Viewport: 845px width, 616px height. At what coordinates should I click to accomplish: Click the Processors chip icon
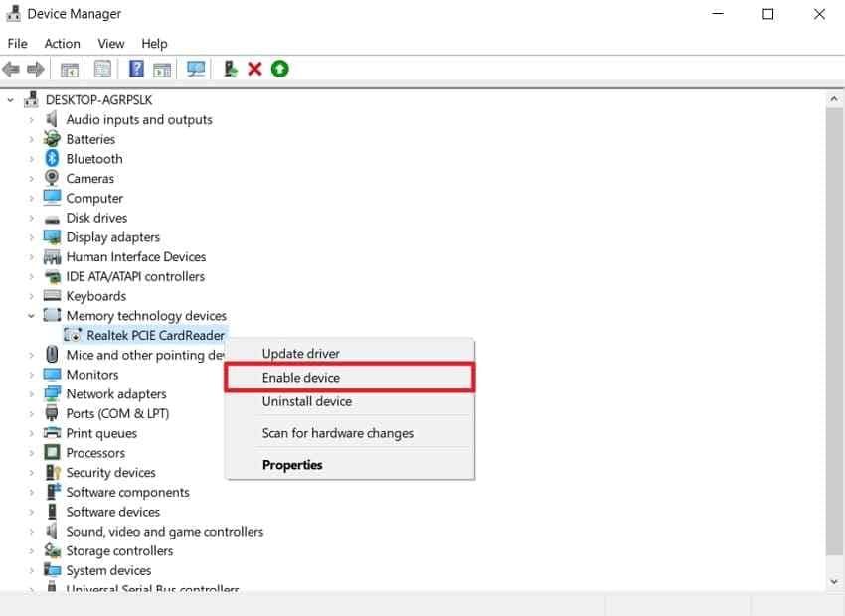pos(52,452)
